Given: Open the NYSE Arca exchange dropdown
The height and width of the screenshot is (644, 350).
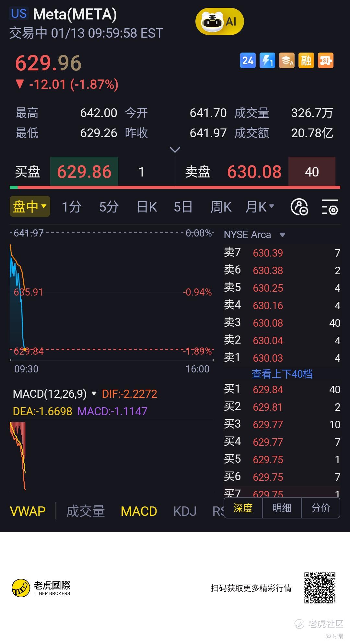Looking at the screenshot, I should click(x=254, y=235).
